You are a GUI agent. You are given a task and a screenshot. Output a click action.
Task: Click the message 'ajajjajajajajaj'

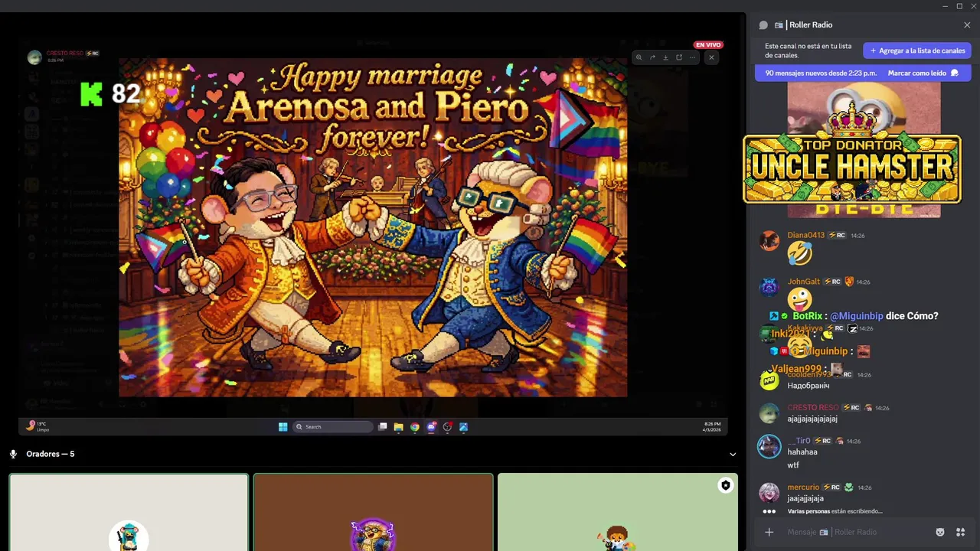tap(812, 419)
